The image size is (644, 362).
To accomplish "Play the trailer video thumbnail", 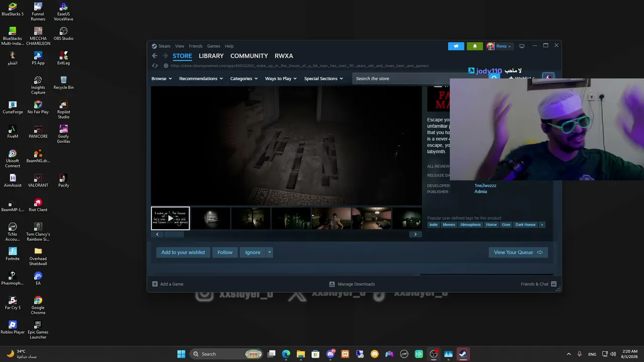I will (x=171, y=218).
